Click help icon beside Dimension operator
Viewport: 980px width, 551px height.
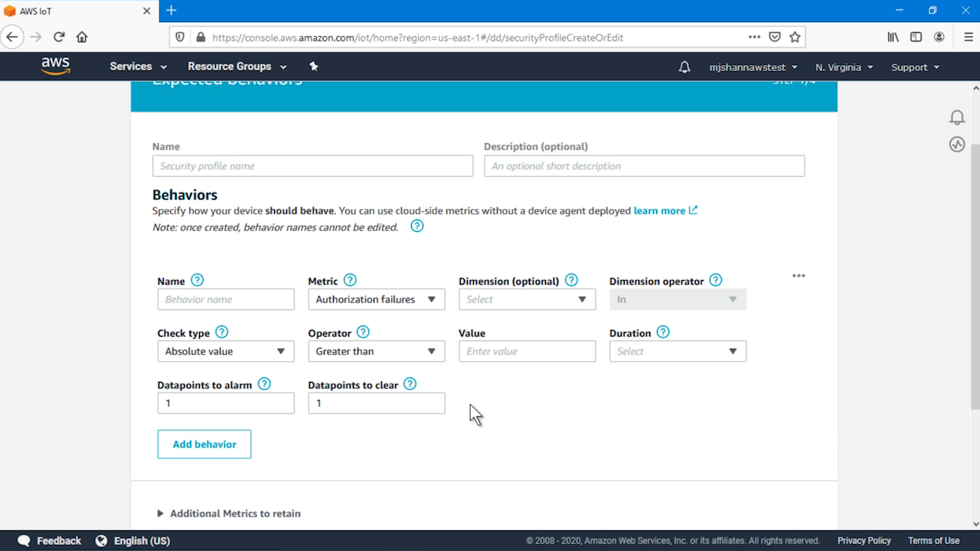coord(715,280)
